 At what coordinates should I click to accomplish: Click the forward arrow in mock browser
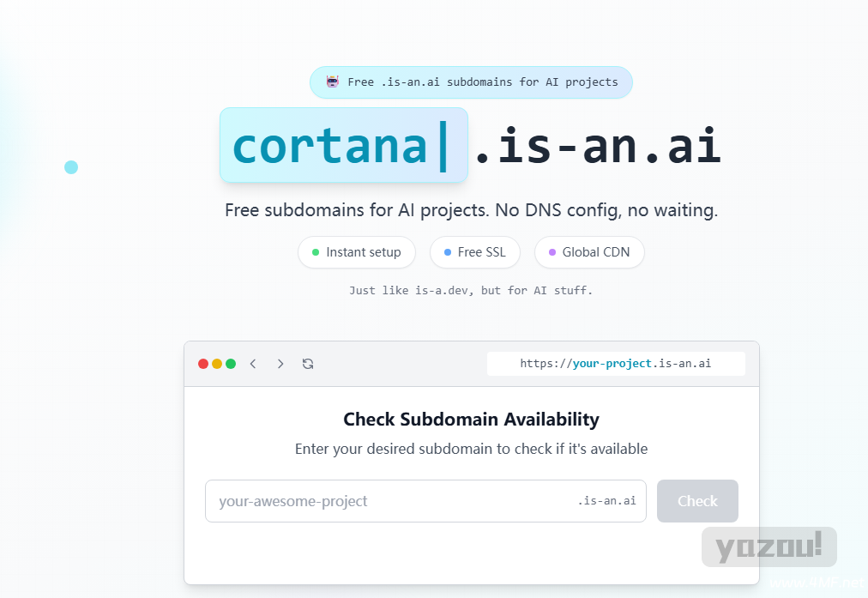point(280,364)
